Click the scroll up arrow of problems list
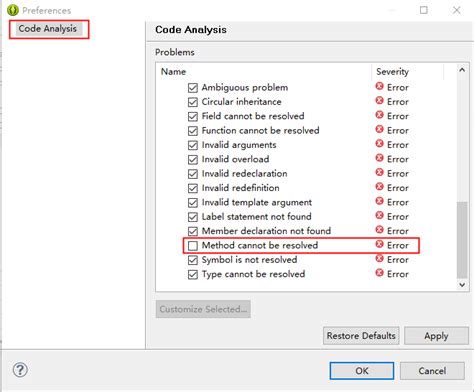The width and height of the screenshot is (474, 392). coord(462,70)
